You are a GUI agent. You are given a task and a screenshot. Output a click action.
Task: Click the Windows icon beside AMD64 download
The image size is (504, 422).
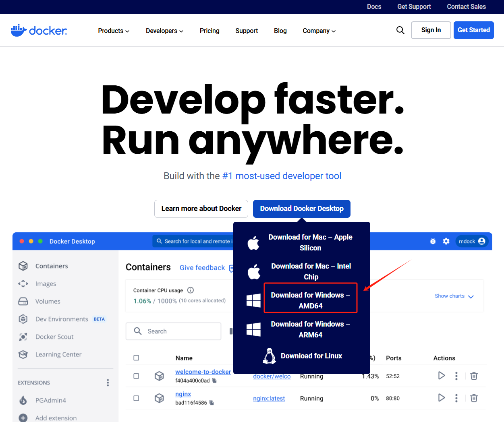[253, 300]
